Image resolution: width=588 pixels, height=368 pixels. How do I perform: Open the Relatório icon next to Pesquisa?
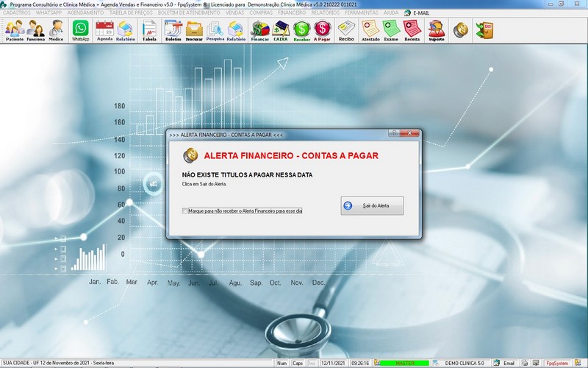click(236, 30)
